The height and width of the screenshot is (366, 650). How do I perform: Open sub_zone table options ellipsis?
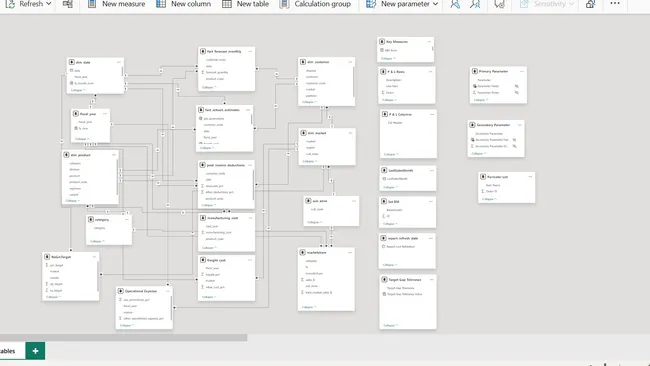pos(354,201)
